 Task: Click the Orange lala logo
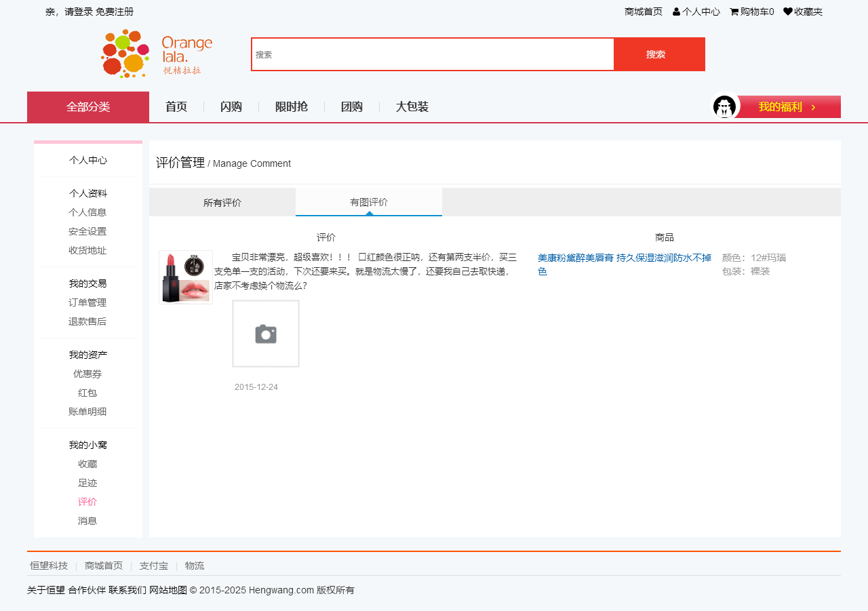pyautogui.click(x=157, y=54)
